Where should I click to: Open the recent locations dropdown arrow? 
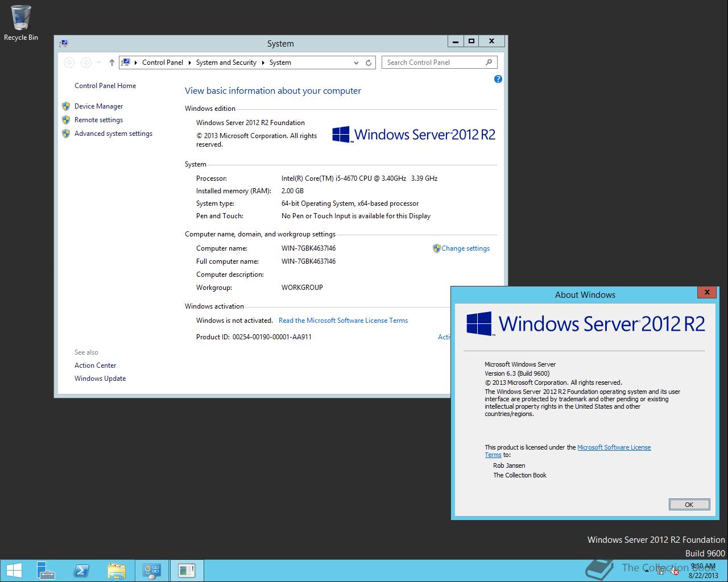[x=99, y=63]
